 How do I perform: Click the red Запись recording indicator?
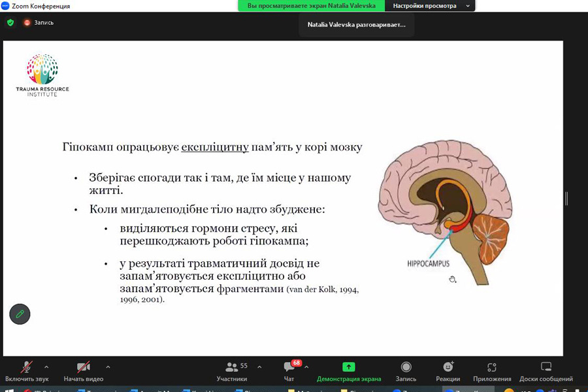[39, 22]
